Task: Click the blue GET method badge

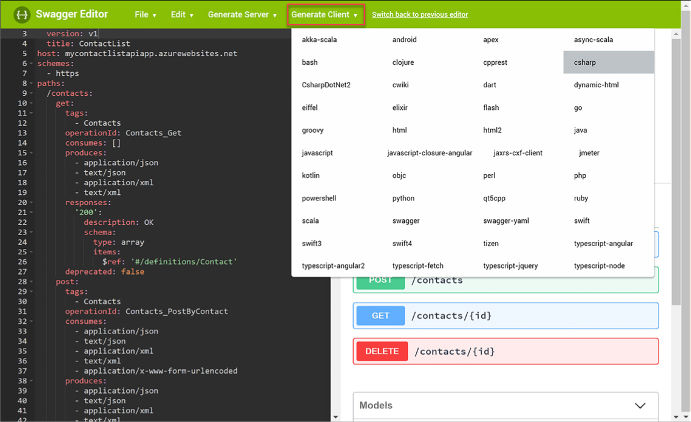Action: 380,315
